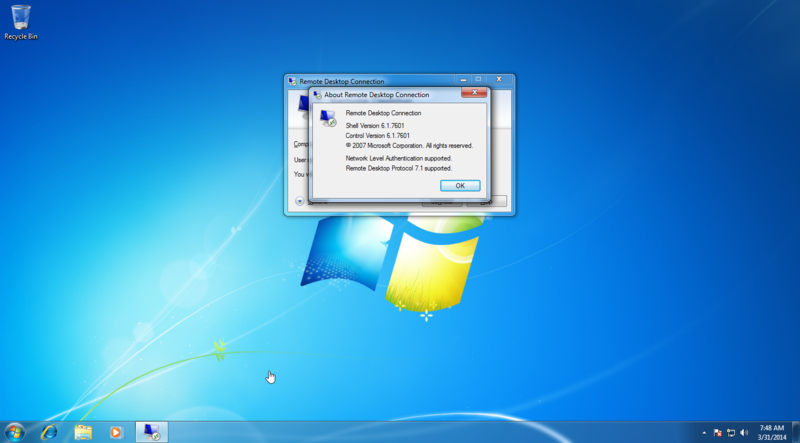Click the About dialog title bar icon
800x443 pixels.
pyautogui.click(x=317, y=95)
